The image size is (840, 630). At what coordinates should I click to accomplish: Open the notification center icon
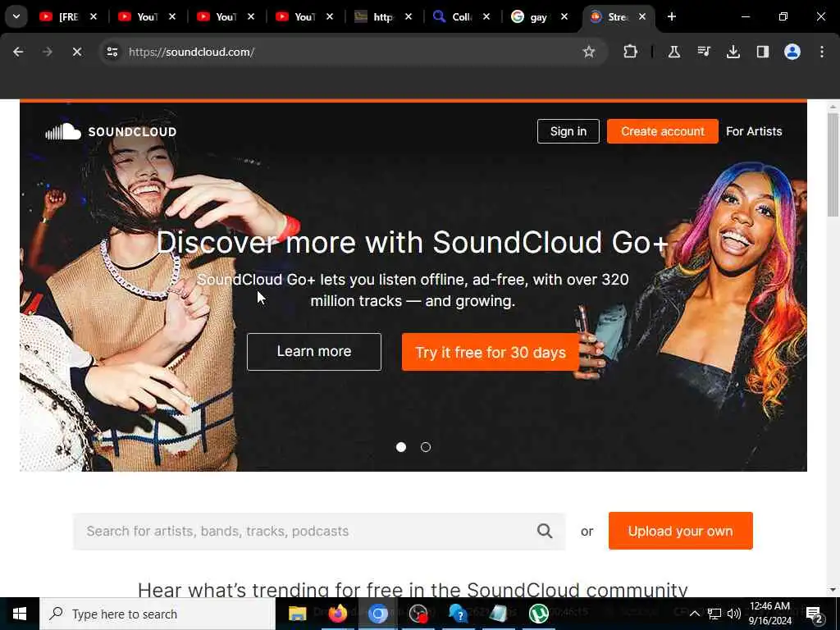[x=814, y=614]
